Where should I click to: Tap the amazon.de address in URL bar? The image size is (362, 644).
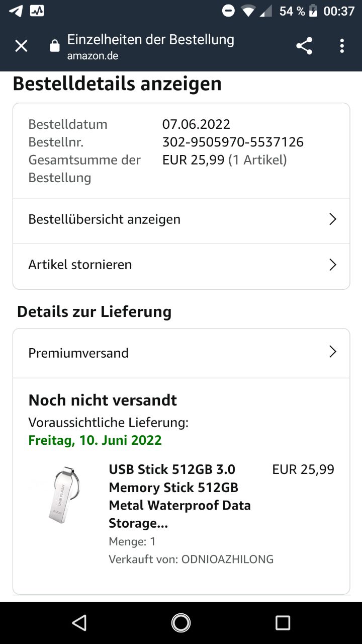click(93, 56)
